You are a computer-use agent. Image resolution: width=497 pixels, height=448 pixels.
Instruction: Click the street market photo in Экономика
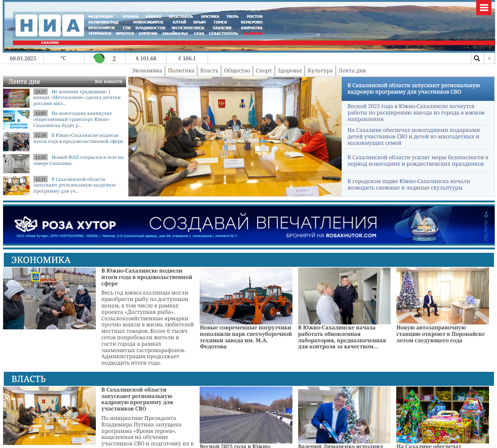click(49, 298)
